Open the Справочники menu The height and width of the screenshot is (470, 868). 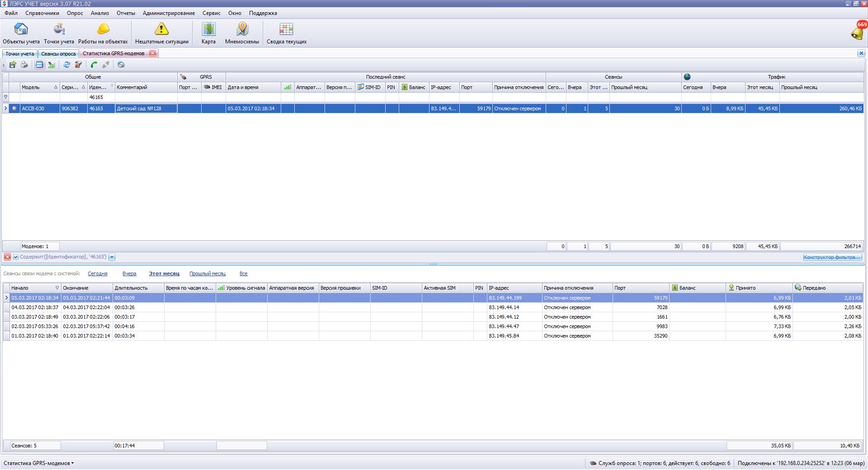pyautogui.click(x=42, y=13)
